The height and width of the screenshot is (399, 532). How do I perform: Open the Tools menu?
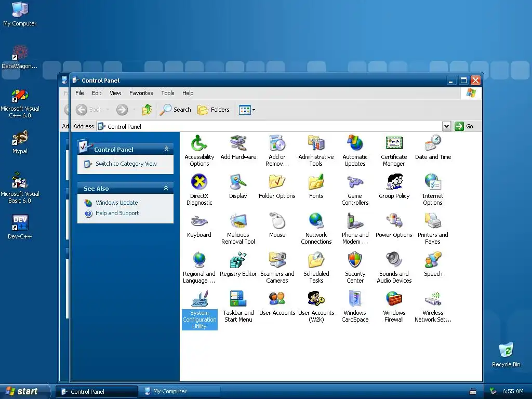point(168,93)
